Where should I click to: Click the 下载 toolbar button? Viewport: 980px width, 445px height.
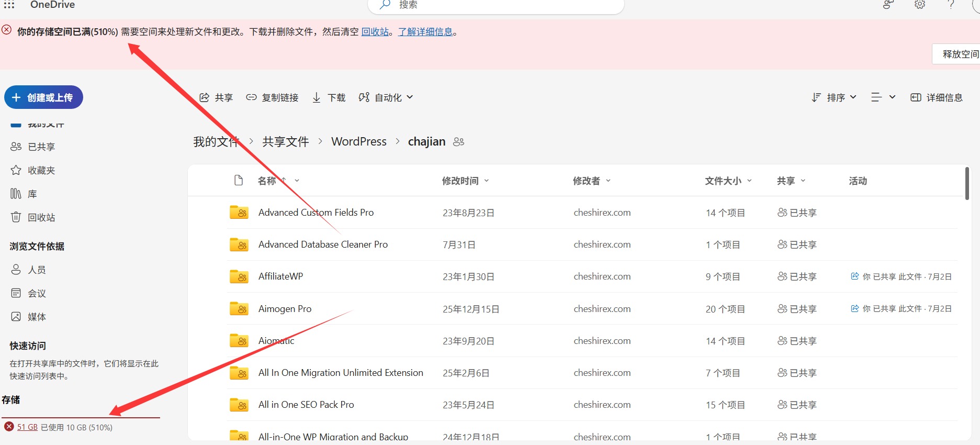coord(329,97)
